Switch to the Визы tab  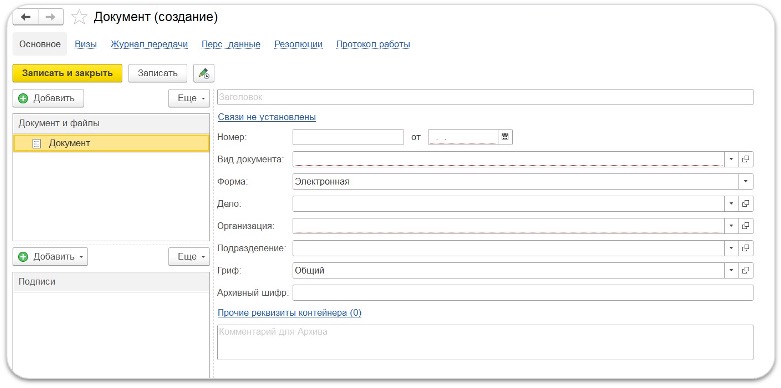(86, 44)
